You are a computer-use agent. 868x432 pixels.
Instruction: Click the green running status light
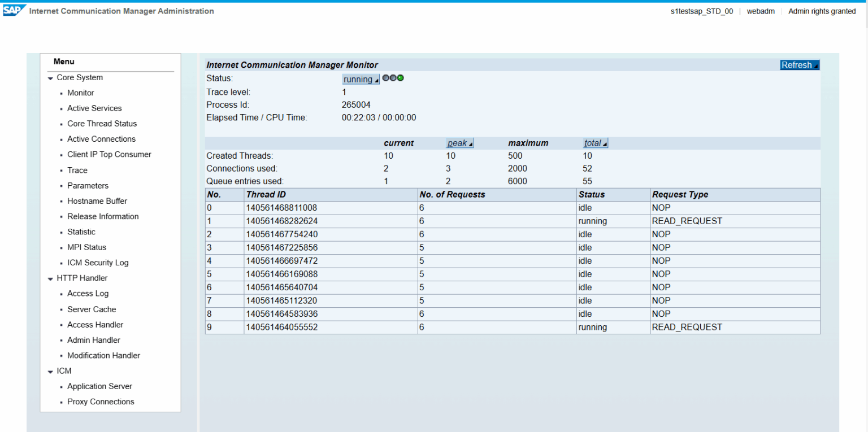click(x=401, y=78)
